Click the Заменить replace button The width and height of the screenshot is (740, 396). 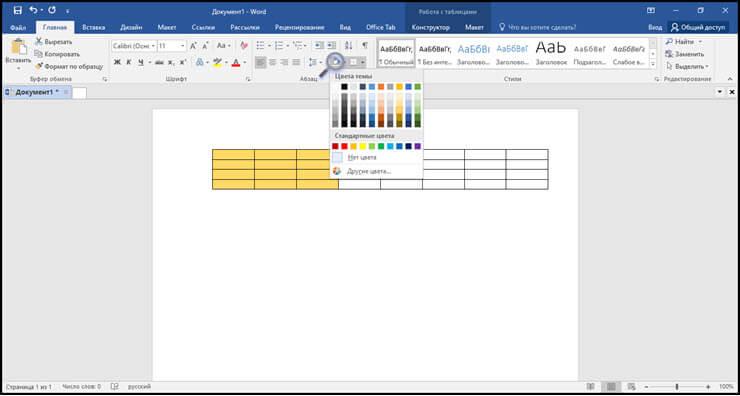pyautogui.click(x=684, y=54)
